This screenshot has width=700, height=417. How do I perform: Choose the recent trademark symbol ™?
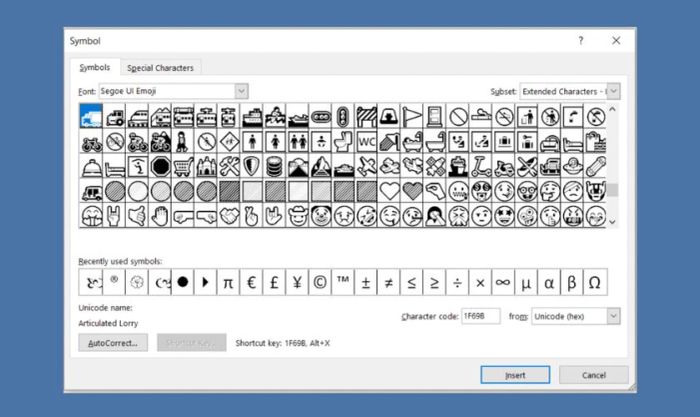click(343, 282)
